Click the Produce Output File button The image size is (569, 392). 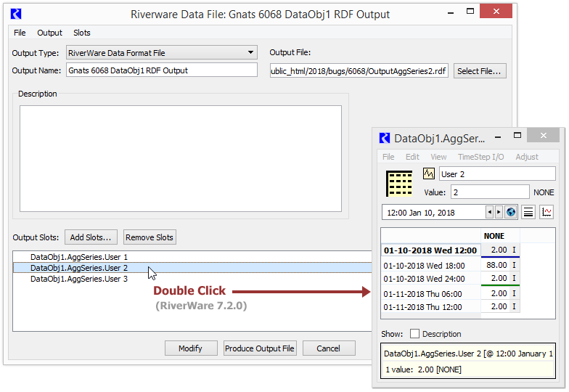(260, 348)
